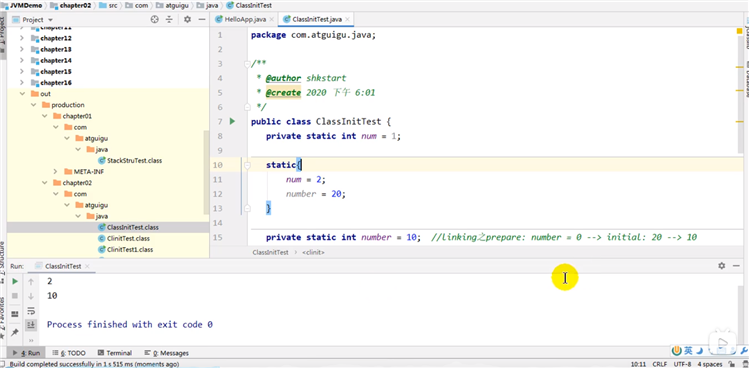This screenshot has height=368, width=749.
Task: Click the restore layout icon in Run panel
Action: tap(15, 314)
